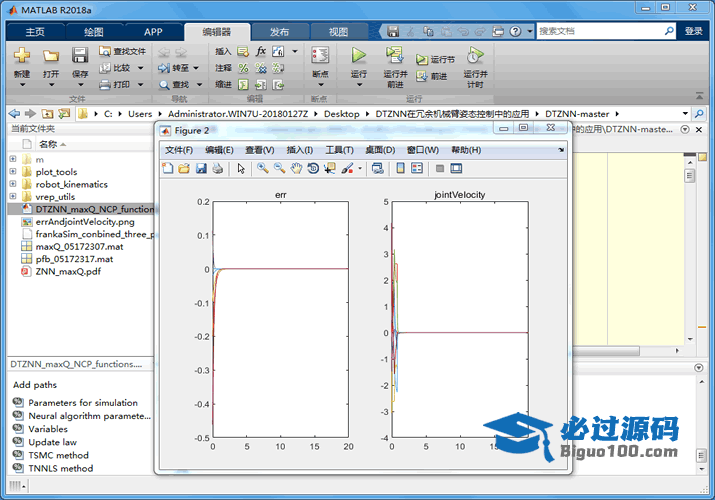Open Figure 2 插入(I) menu
Image resolution: width=715 pixels, height=500 pixels.
(x=300, y=150)
